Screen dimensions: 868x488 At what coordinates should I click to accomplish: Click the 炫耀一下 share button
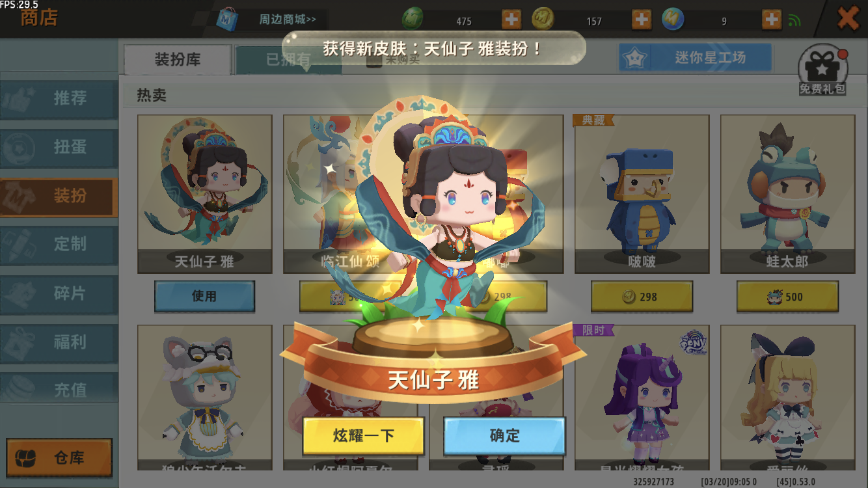[364, 435]
